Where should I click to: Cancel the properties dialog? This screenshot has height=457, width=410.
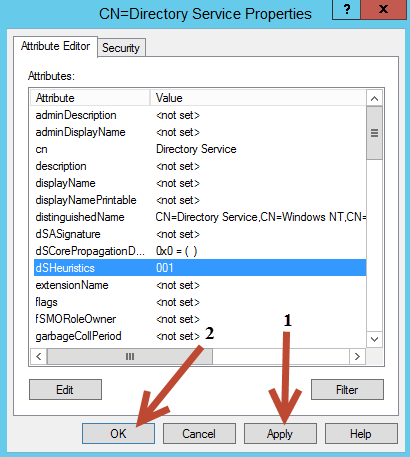coord(199,434)
